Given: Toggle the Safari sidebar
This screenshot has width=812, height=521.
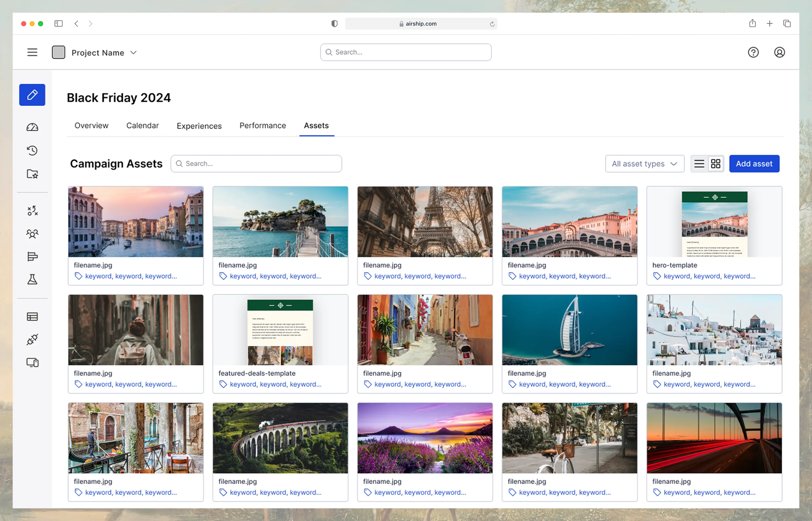Looking at the screenshot, I should 59,23.
